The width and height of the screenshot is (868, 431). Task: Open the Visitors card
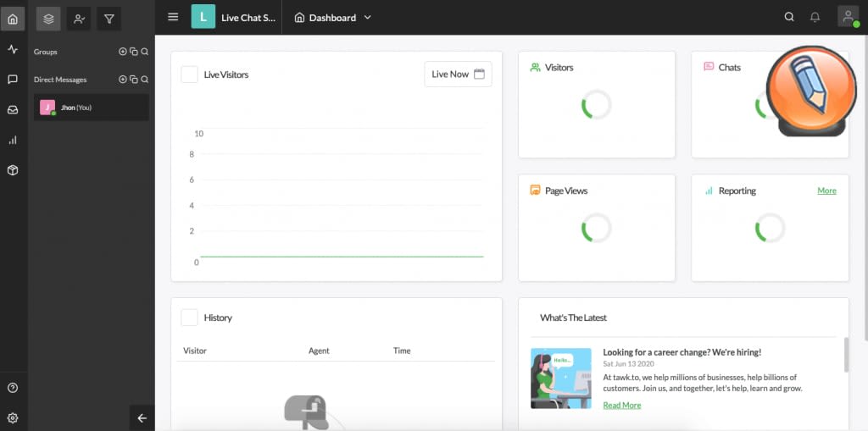pos(597,104)
